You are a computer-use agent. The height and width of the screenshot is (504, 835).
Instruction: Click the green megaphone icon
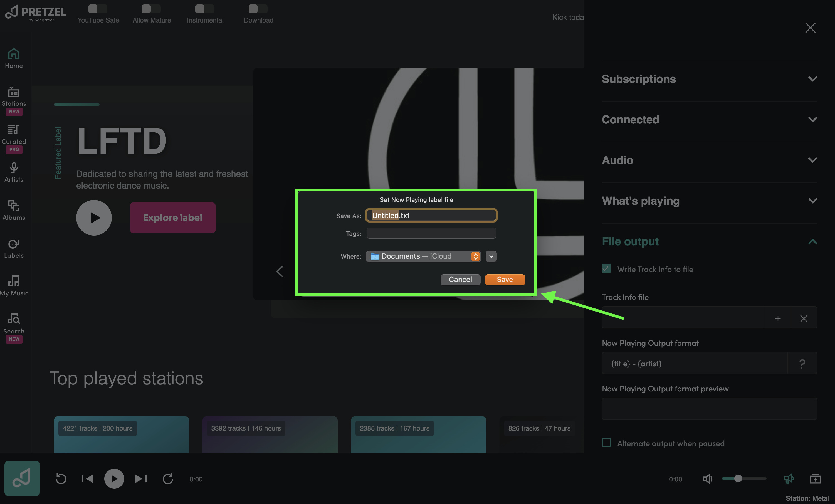click(x=789, y=479)
